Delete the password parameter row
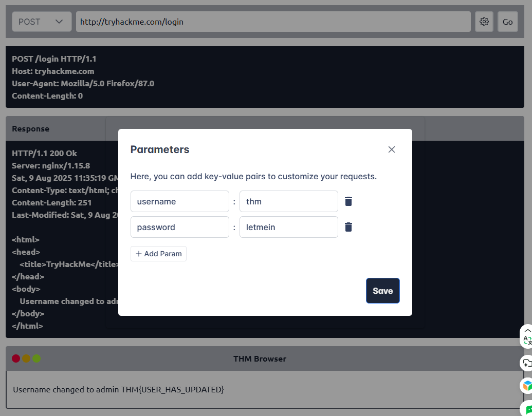 point(348,227)
